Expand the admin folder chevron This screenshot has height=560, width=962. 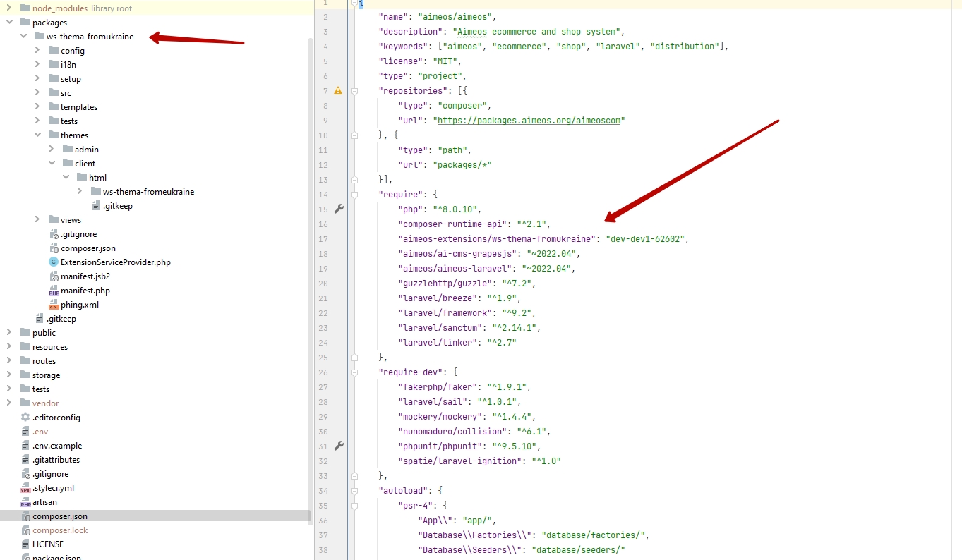click(x=52, y=150)
